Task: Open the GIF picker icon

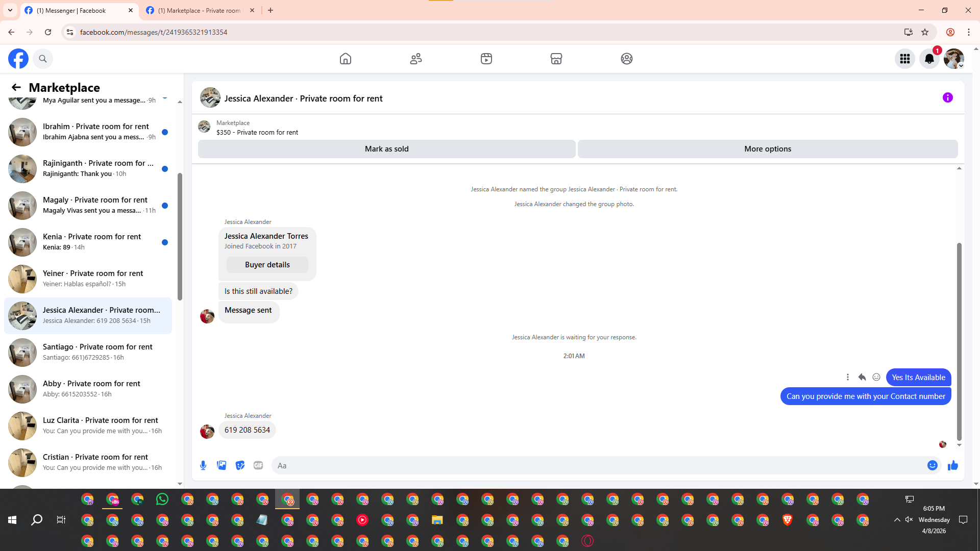Action: 258,465
